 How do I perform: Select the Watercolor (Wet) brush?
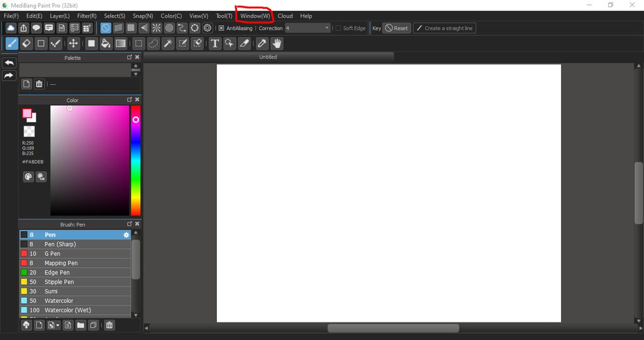point(75,310)
